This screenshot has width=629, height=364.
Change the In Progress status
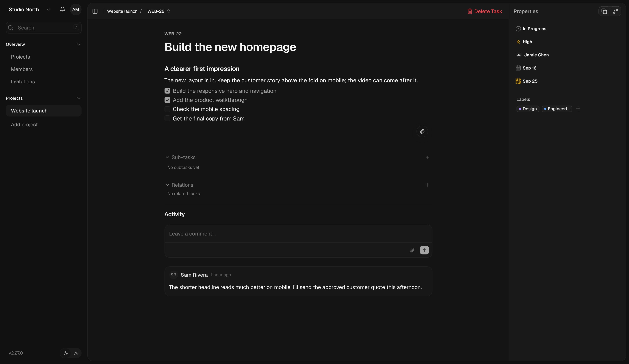(x=531, y=29)
